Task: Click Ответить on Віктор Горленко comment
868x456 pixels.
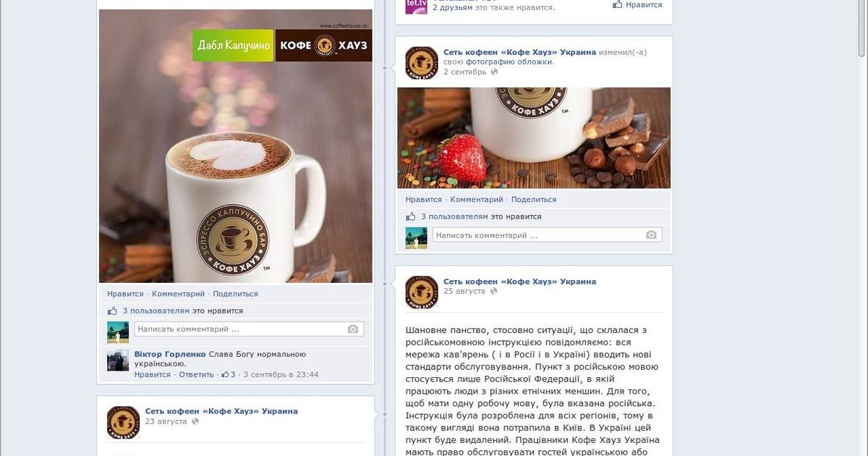Action: tap(197, 375)
